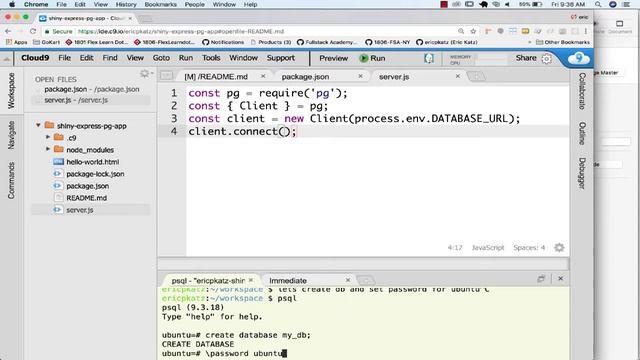Select server.js in the Open Files list
This screenshot has height=360, width=640.
(x=76, y=100)
